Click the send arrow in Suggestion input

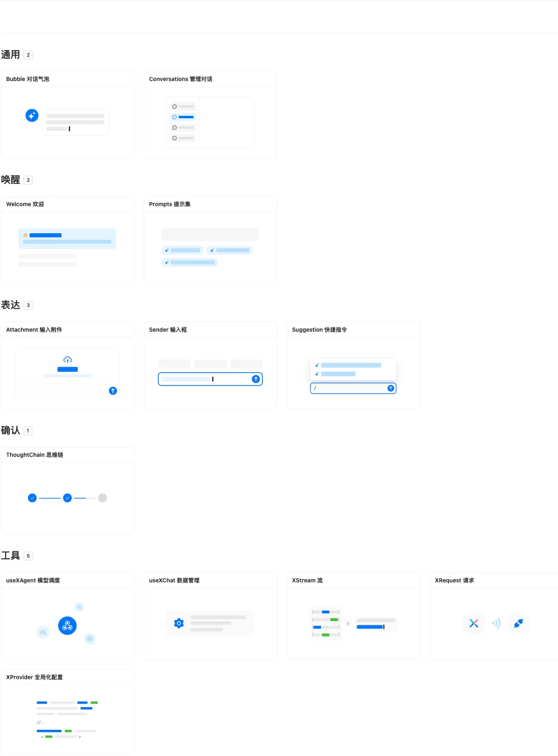391,388
